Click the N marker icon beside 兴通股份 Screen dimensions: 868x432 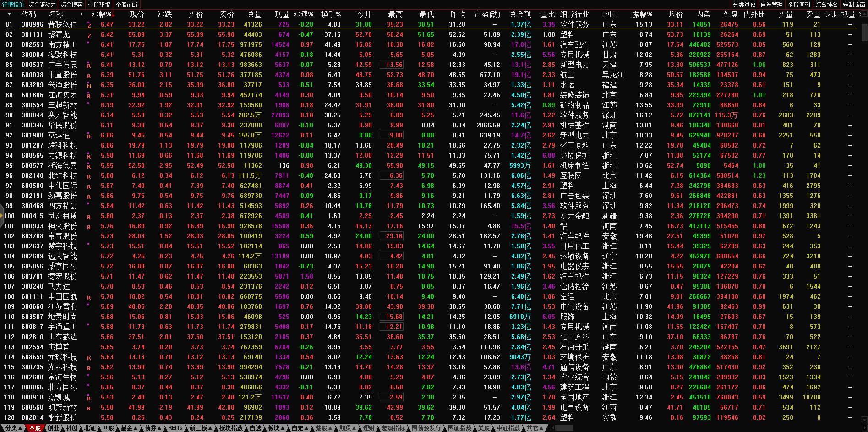pos(89,86)
